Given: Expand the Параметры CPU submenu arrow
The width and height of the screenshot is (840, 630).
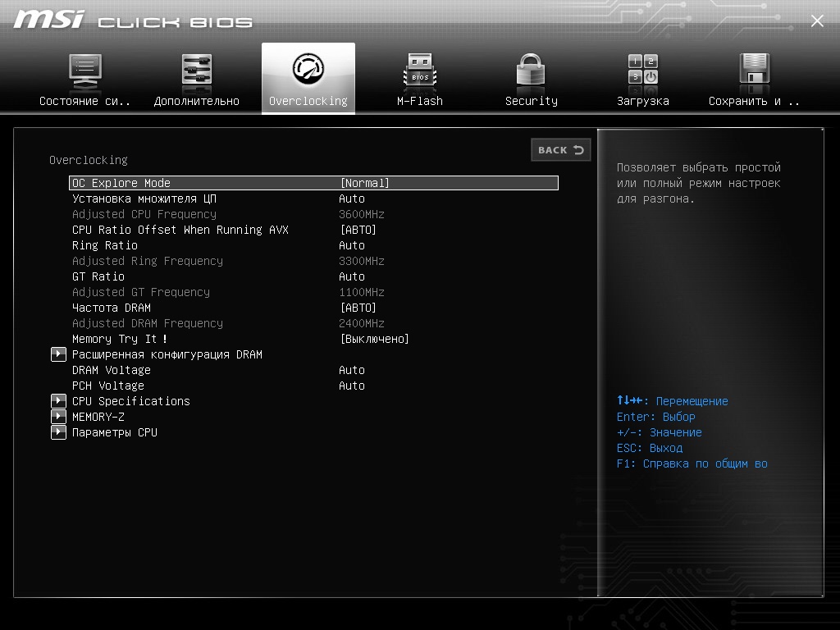Looking at the screenshot, I should pyautogui.click(x=58, y=431).
